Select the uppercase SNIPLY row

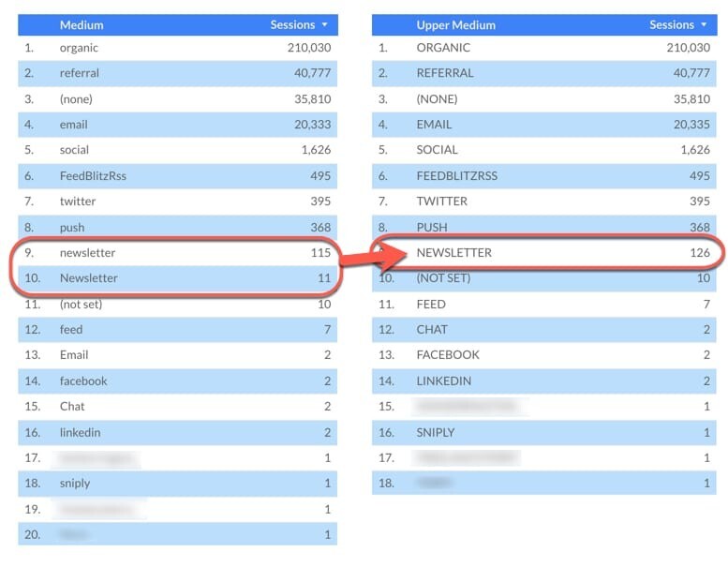point(436,432)
